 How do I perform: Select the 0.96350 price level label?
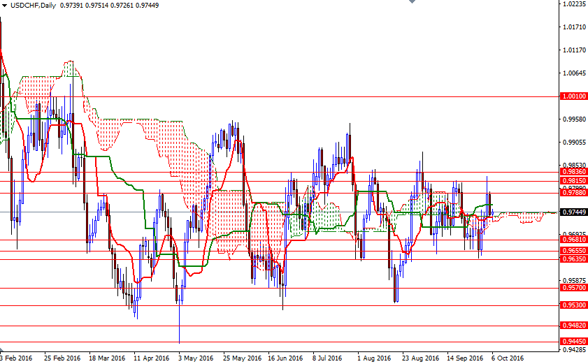coord(573,259)
